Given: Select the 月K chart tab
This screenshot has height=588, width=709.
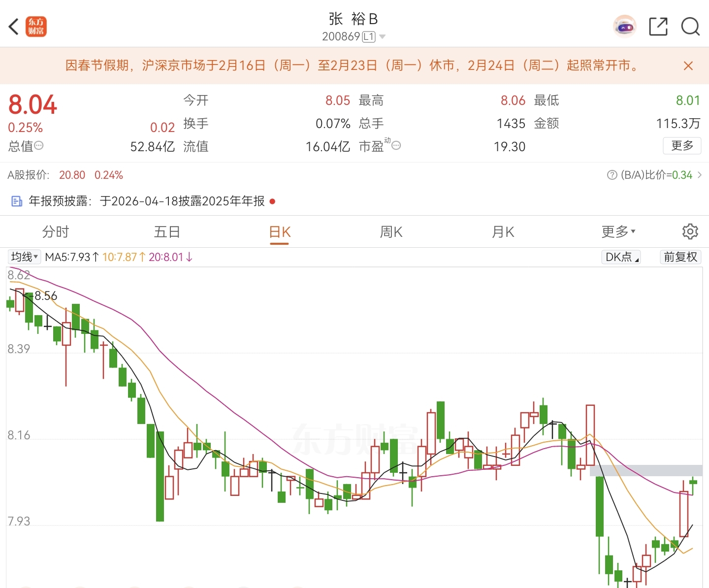Looking at the screenshot, I should tap(503, 231).
